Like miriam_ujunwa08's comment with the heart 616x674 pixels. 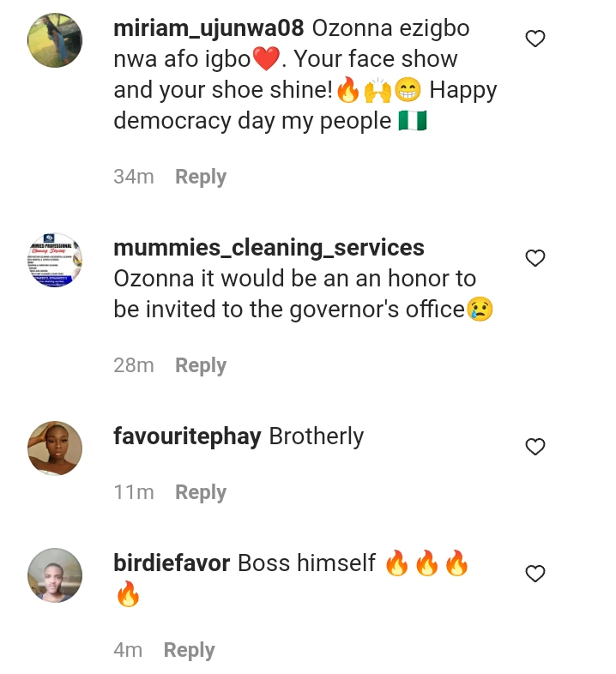click(535, 39)
